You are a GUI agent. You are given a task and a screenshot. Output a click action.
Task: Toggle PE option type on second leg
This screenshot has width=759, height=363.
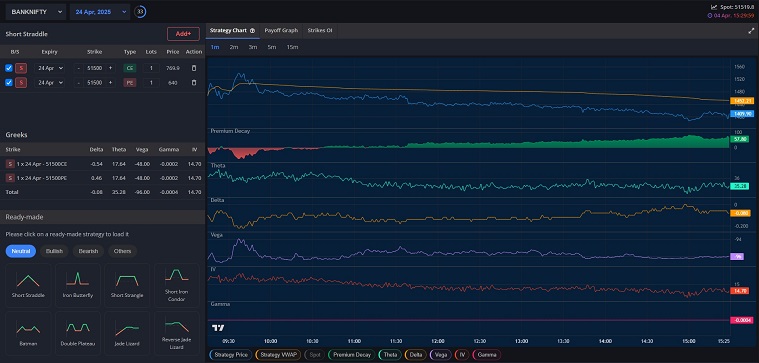tap(129, 83)
